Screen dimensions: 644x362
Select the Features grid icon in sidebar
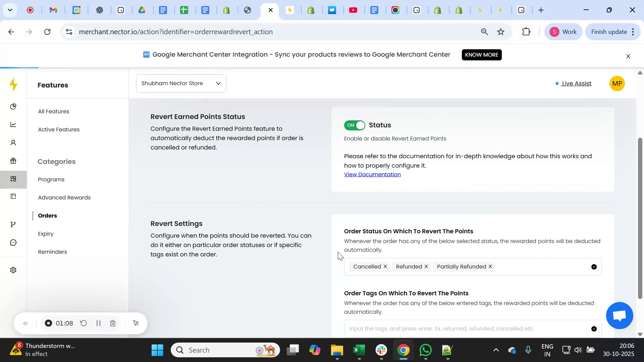pyautogui.click(x=13, y=179)
